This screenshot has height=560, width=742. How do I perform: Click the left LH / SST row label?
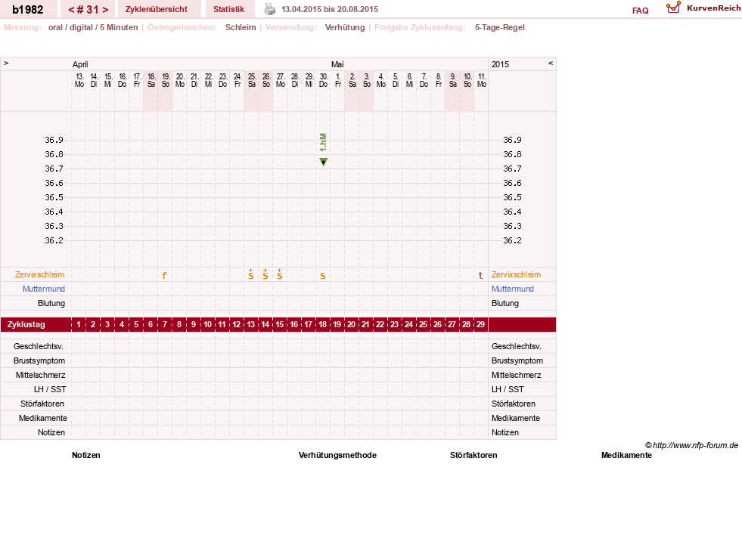pyautogui.click(x=50, y=389)
